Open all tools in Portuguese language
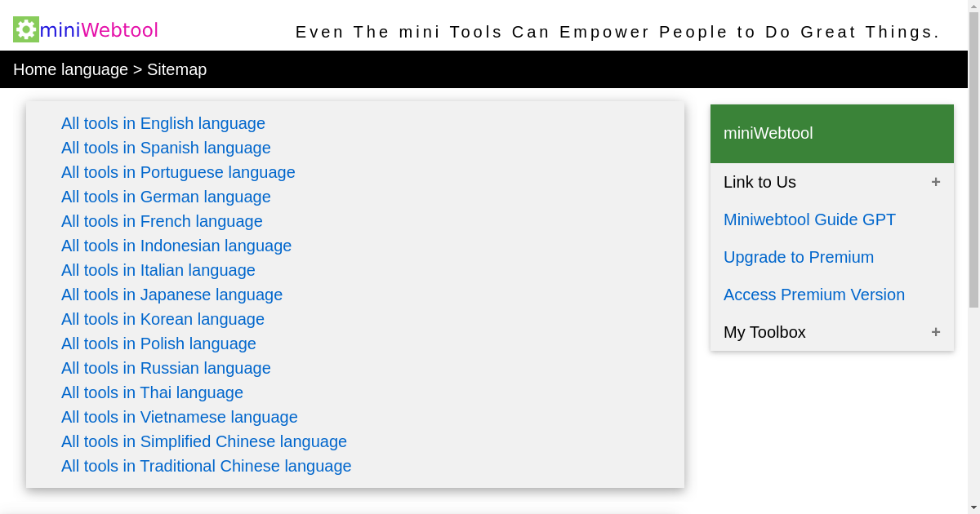Image resolution: width=980 pixels, height=514 pixels. (178, 172)
